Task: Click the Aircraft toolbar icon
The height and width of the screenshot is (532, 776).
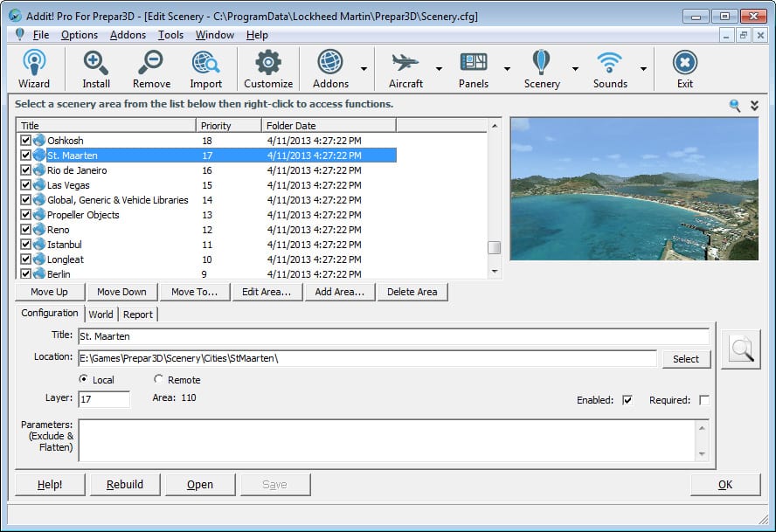Action: click(405, 69)
